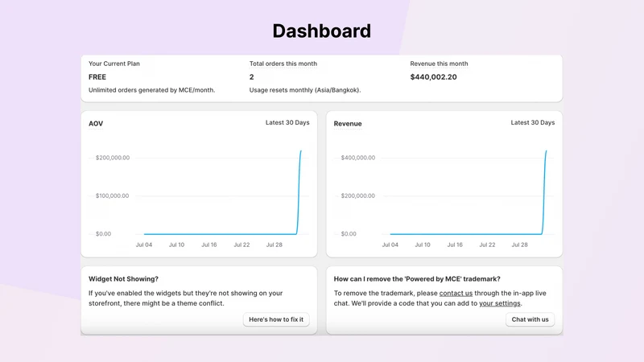The height and width of the screenshot is (362, 644).
Task: Click the "$400,000.00" axis label in Revenue chart
Action: click(x=357, y=158)
